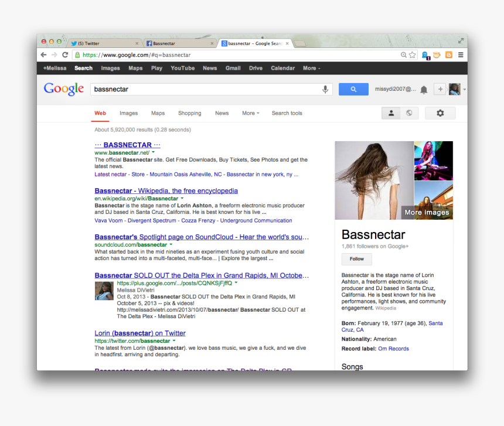This screenshot has height=426, width=504.
Task: Open Search tools options
Action: [x=287, y=113]
